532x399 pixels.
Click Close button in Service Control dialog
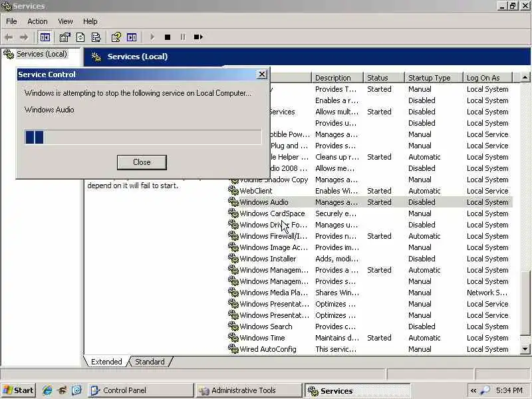(142, 162)
